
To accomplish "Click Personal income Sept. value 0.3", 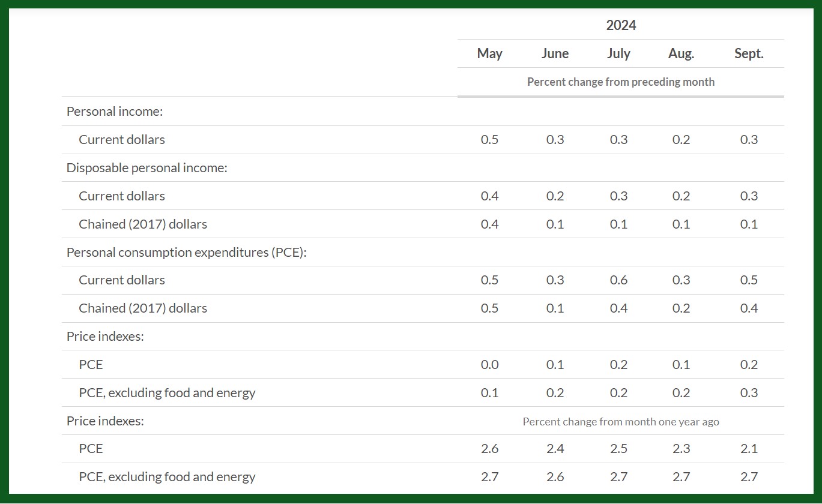I will click(749, 139).
